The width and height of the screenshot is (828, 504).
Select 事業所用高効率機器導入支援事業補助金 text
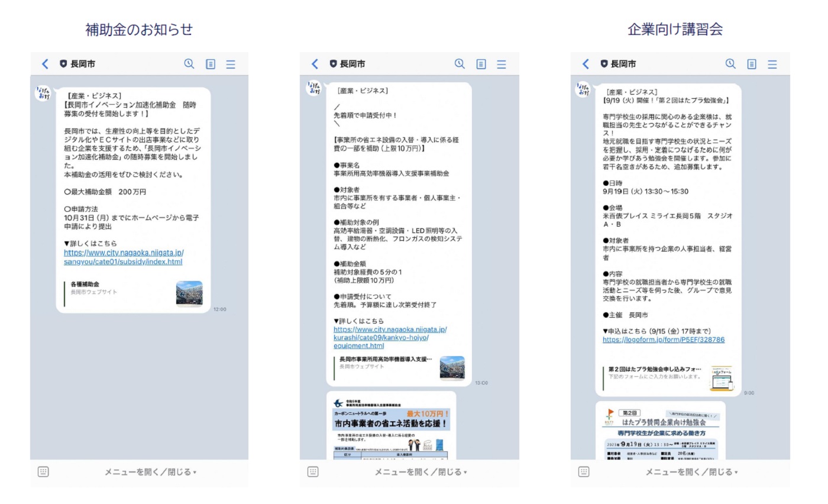(391, 174)
